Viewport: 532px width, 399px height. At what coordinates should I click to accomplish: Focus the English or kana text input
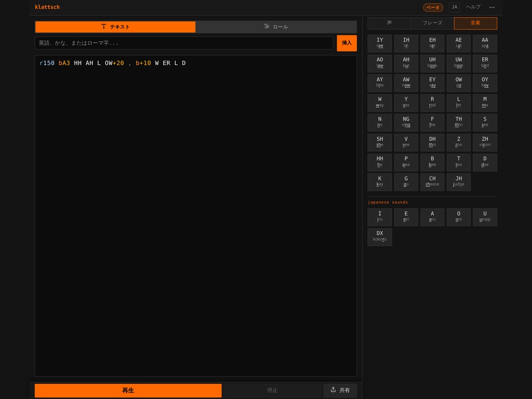(x=184, y=43)
